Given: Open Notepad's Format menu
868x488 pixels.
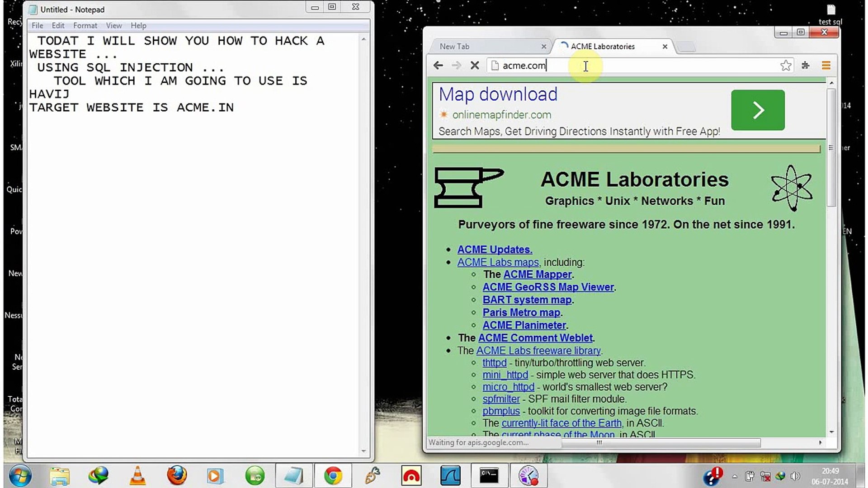Looking at the screenshot, I should pyautogui.click(x=85, y=26).
